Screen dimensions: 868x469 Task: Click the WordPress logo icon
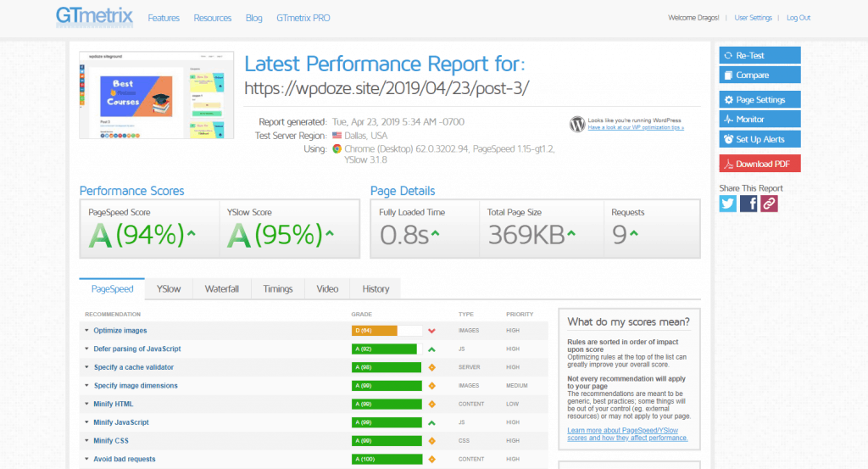[577, 124]
